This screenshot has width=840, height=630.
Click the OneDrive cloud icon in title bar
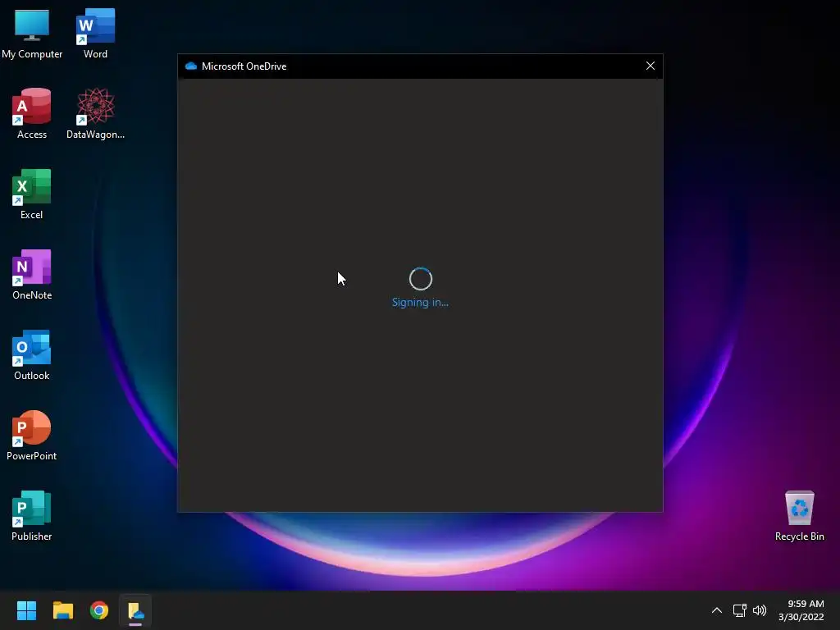coord(190,66)
